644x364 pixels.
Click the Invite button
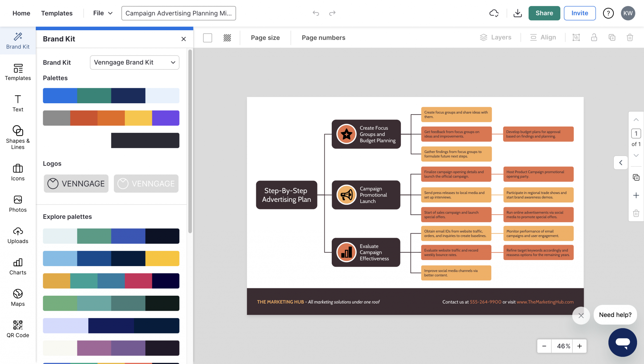[580, 13]
